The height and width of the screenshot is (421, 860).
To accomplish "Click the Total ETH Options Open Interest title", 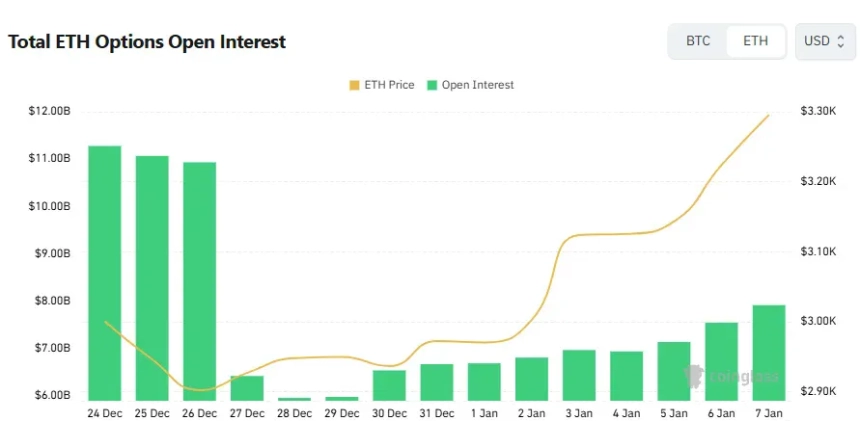I will 147,42.
